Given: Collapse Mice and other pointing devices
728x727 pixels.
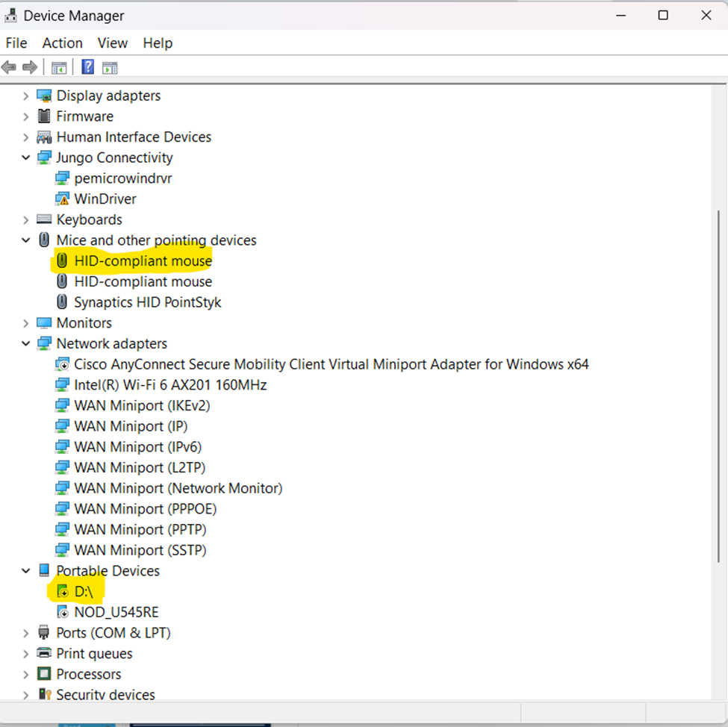Looking at the screenshot, I should pyautogui.click(x=26, y=240).
